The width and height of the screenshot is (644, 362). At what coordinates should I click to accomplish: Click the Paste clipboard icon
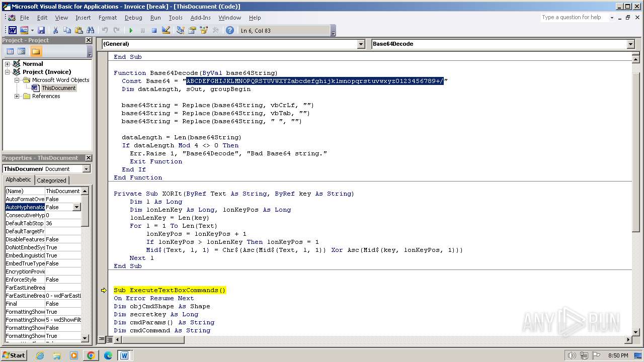pos(78,31)
